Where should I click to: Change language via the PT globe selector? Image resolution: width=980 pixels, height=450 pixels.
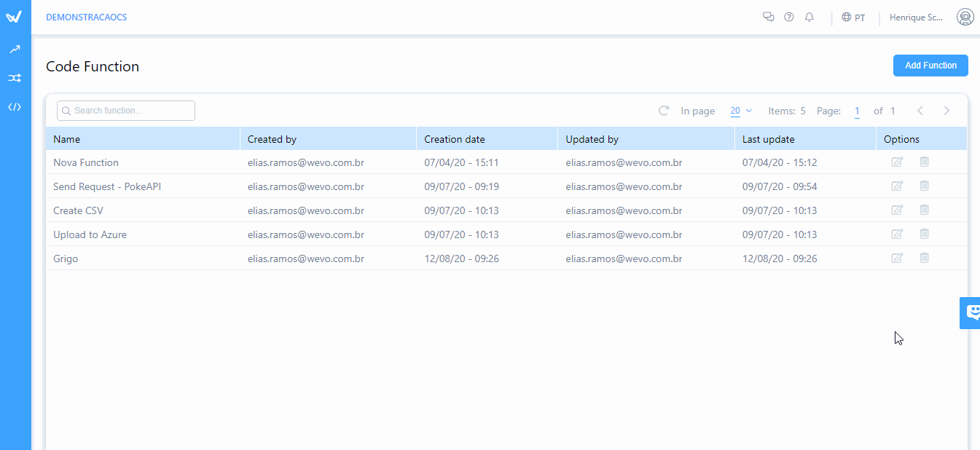853,17
